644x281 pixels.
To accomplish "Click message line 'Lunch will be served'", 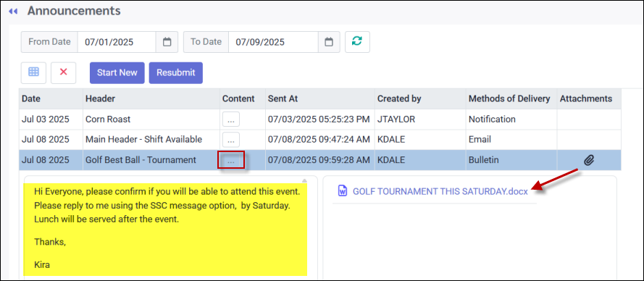I will [x=106, y=219].
